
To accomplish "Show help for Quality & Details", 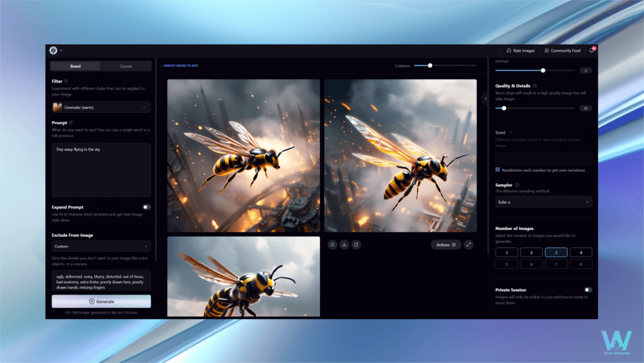I will click(535, 86).
